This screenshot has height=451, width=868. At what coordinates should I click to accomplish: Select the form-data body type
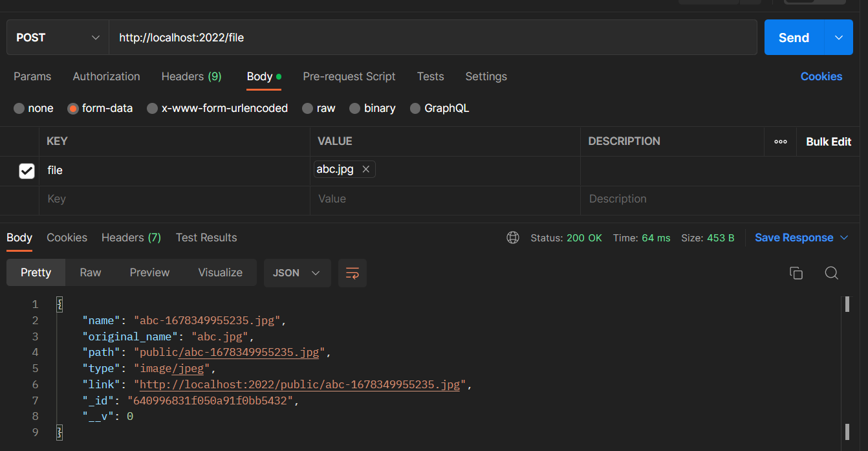point(100,108)
